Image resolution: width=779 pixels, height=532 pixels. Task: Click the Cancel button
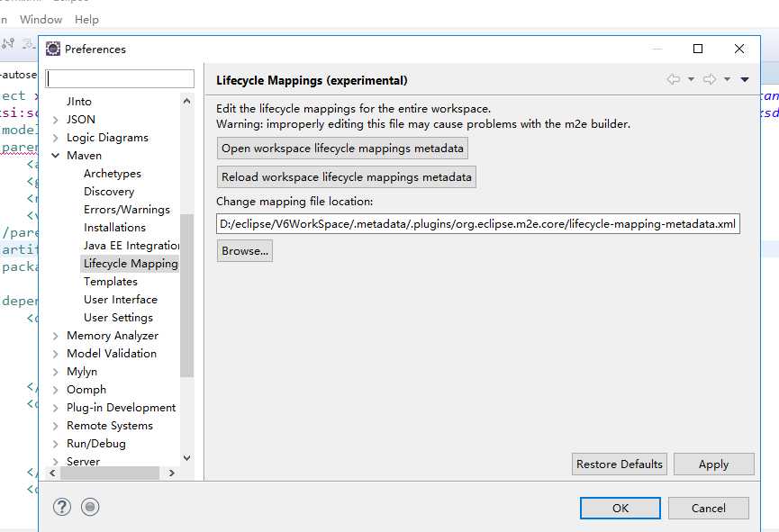[709, 509]
